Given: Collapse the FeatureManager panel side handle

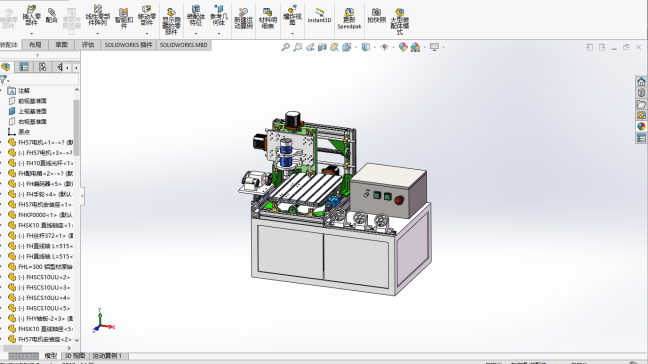Looking at the screenshot, I should coord(82,196).
